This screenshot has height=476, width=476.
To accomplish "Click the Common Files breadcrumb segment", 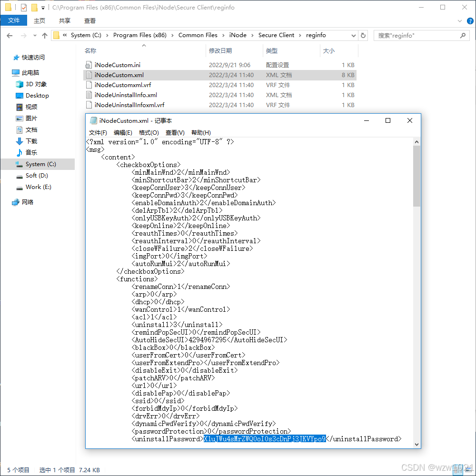I will pos(198,35).
